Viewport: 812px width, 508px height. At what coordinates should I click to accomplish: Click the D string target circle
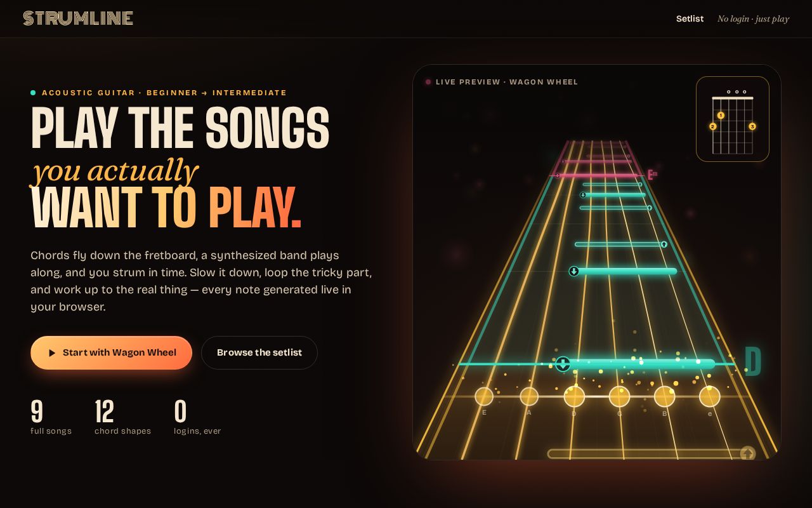click(x=574, y=396)
